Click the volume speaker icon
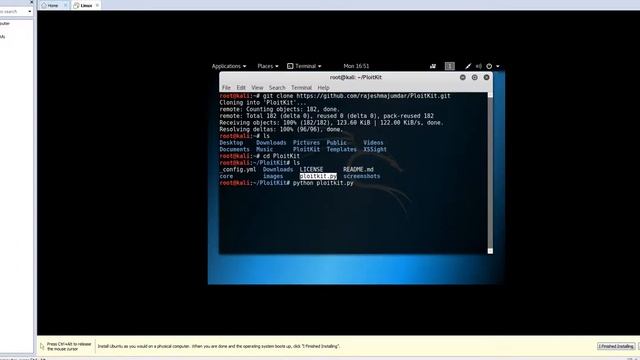The height and width of the screenshot is (360, 640). click(x=478, y=66)
